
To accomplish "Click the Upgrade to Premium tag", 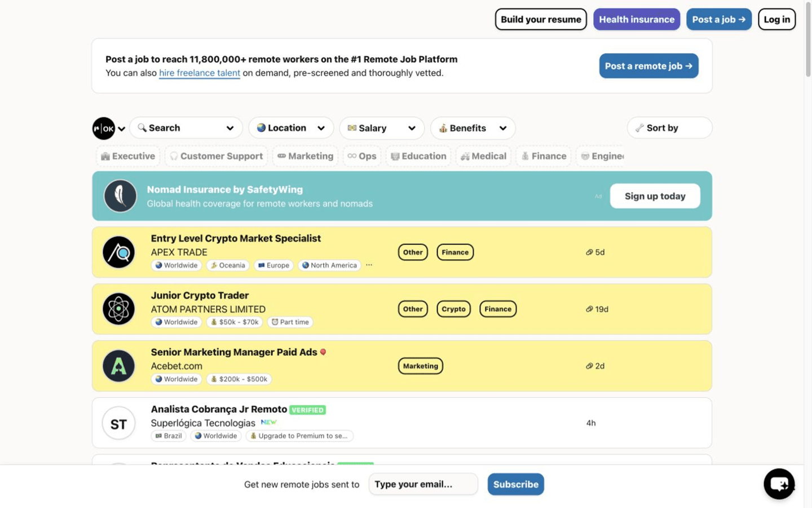I will point(299,436).
